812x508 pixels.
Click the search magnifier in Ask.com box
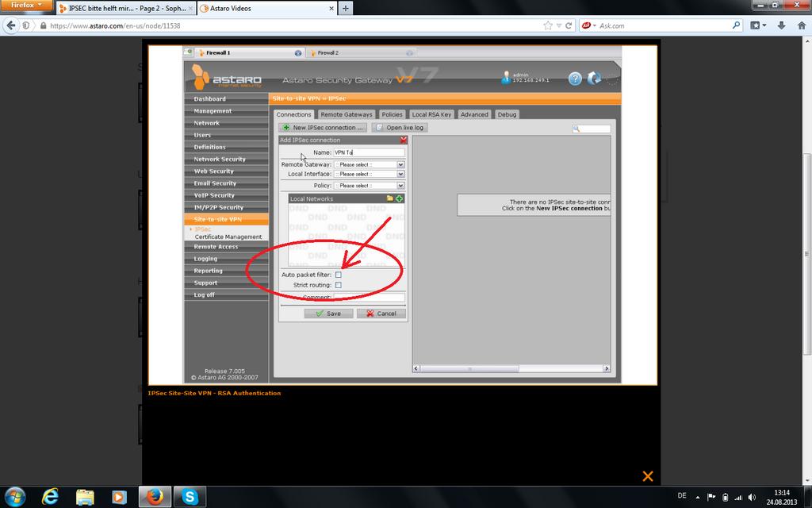(x=736, y=25)
